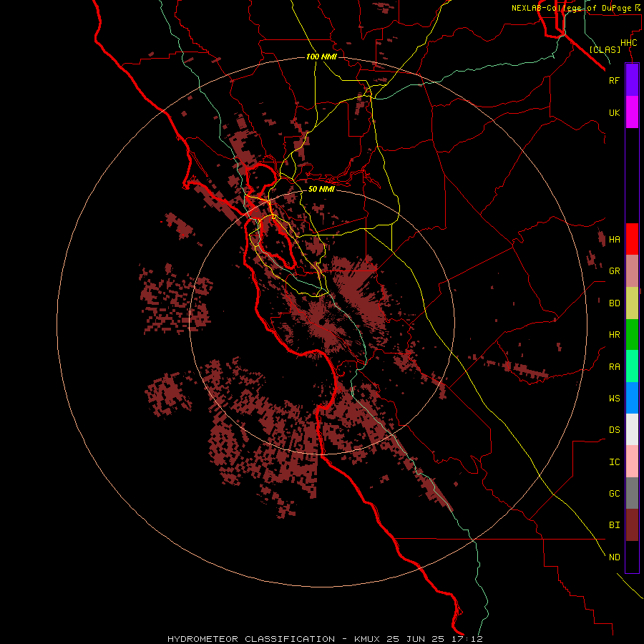
Task: Click the GC legend label
Action: (615, 493)
